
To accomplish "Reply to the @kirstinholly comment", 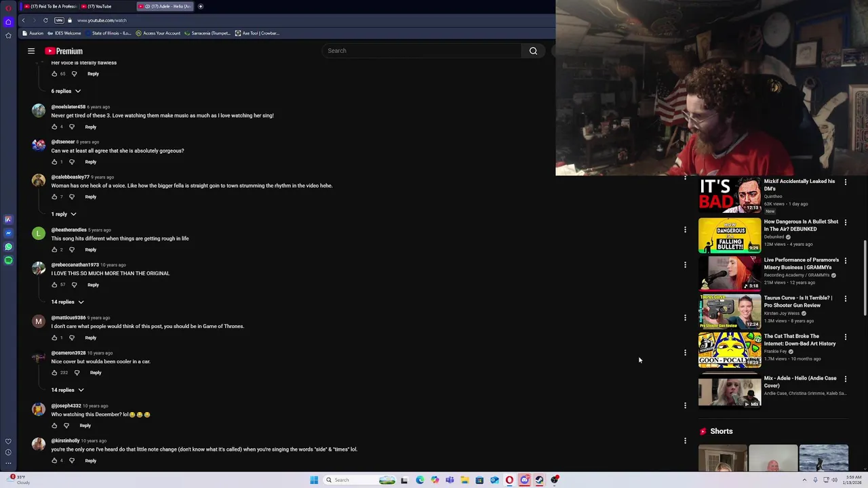I will click(x=91, y=461).
